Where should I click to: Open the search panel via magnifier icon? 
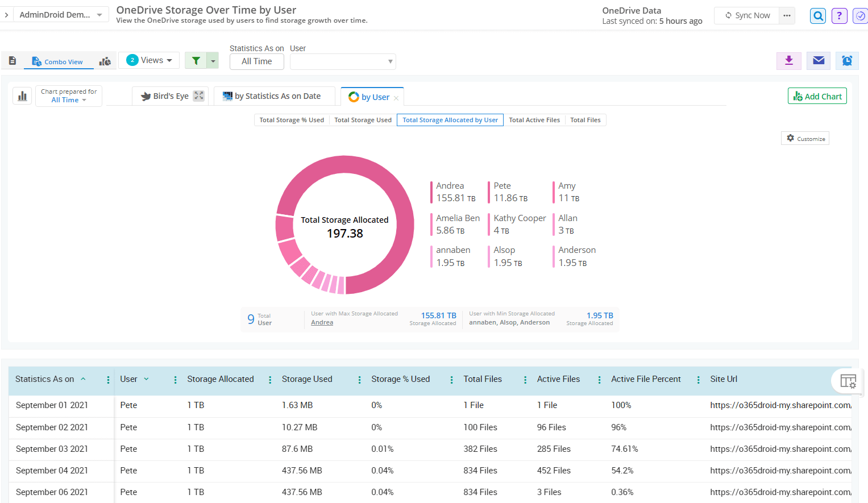pyautogui.click(x=817, y=15)
